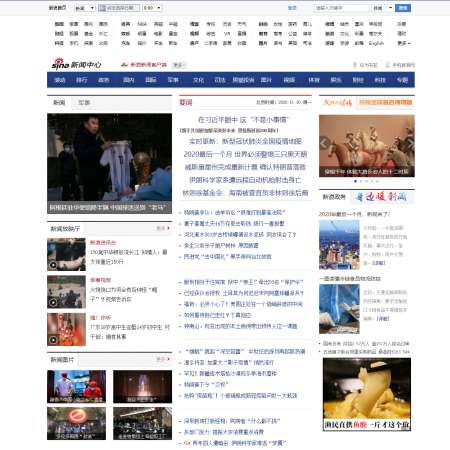
Task: Open the 深圳新闻 headline near the page bottom
Action: click(x=232, y=421)
